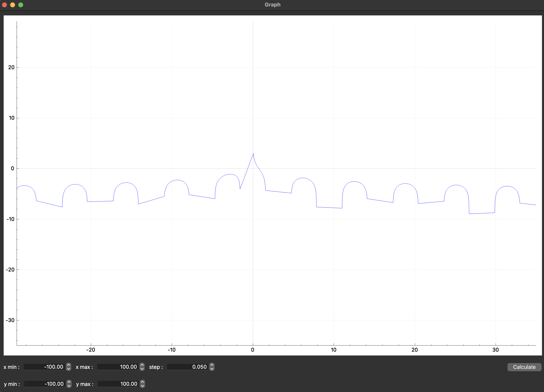
Task: Click into the step value field
Action: pyautogui.click(x=188, y=367)
